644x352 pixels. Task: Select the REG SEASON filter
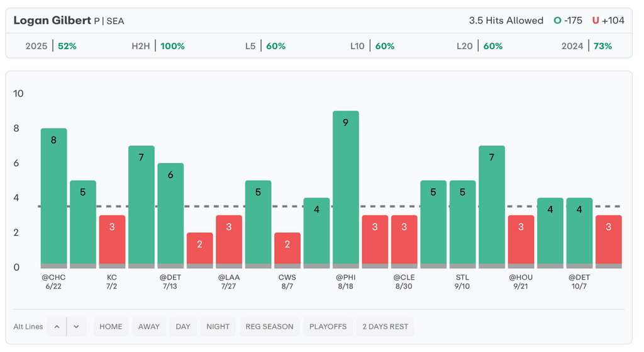(269, 327)
